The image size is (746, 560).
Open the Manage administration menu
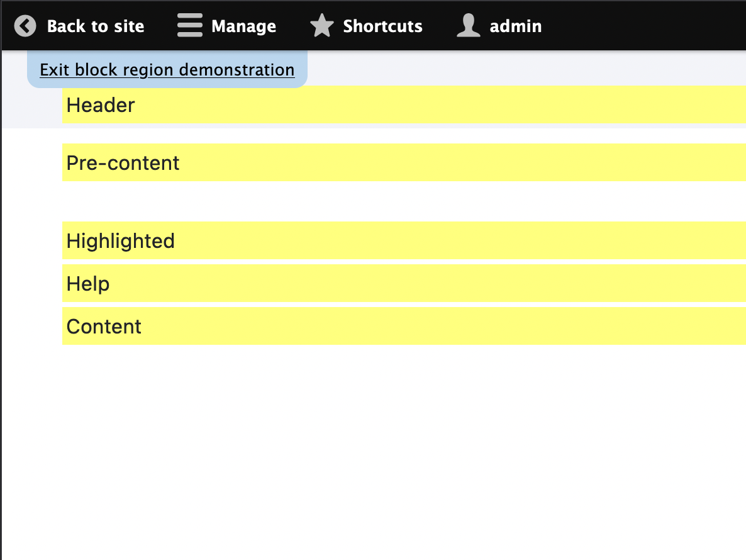pos(243,26)
